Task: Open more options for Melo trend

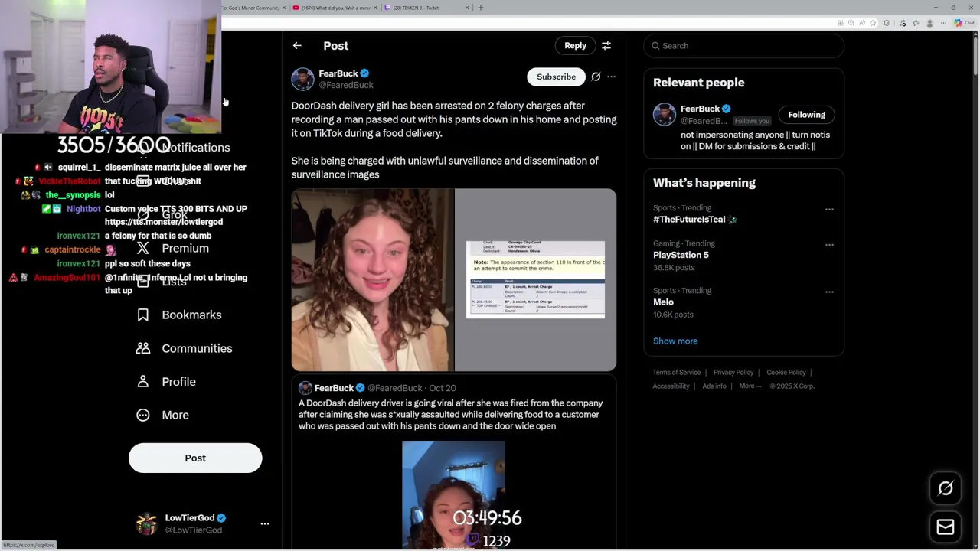Action: tap(829, 292)
